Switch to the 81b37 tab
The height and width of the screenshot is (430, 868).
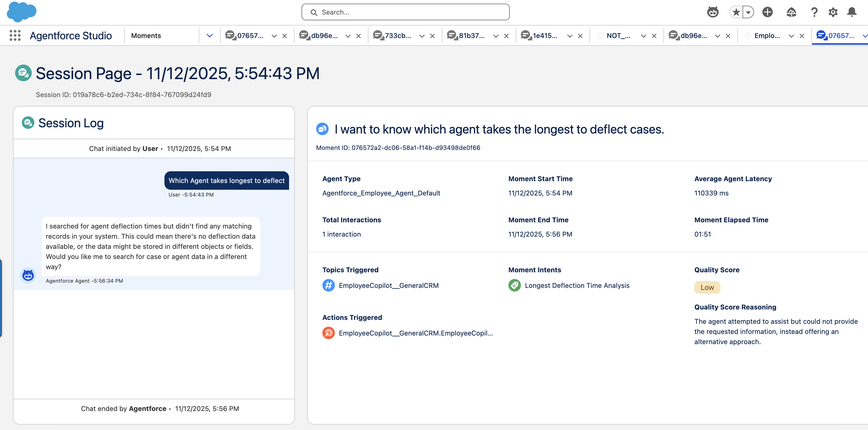pos(466,35)
